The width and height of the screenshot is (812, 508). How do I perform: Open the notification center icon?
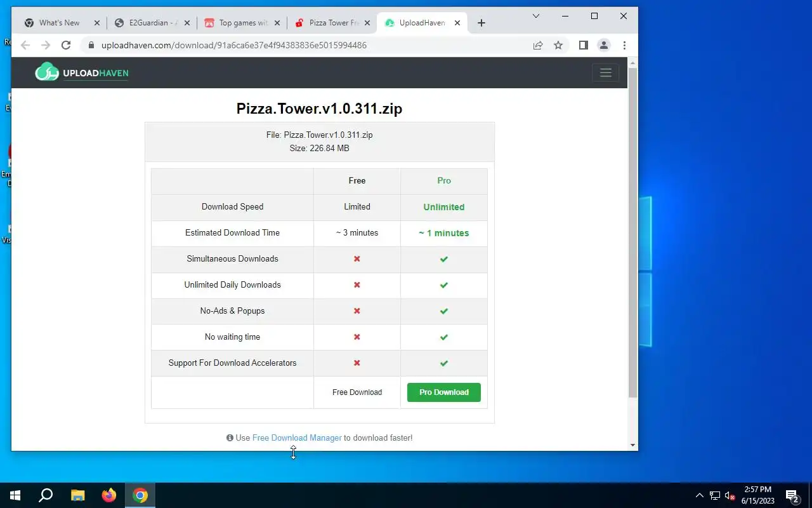pos(792,495)
